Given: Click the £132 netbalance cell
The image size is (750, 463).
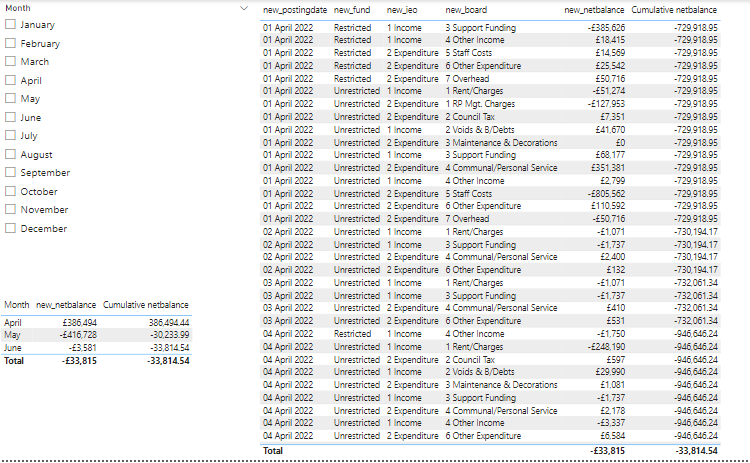Looking at the screenshot, I should (616, 270).
